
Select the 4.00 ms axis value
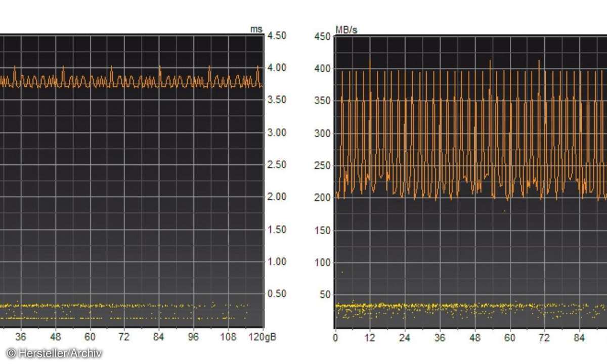pos(277,68)
